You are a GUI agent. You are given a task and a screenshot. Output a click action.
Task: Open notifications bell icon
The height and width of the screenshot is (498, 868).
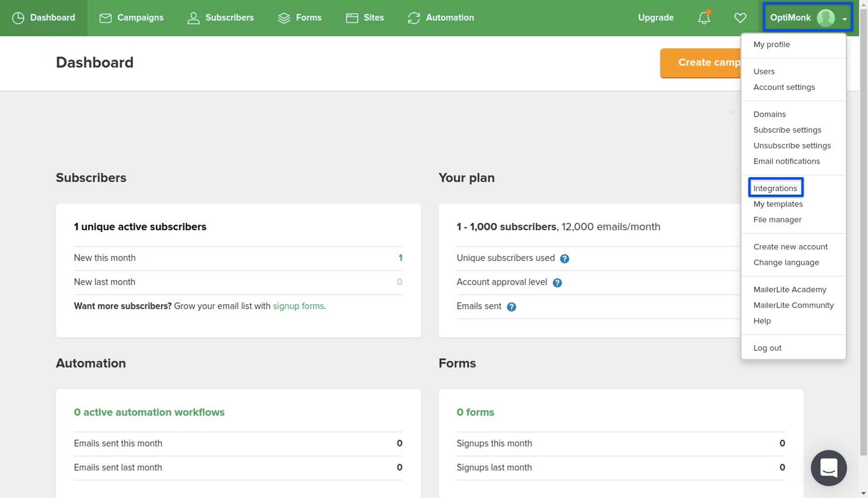tap(704, 18)
